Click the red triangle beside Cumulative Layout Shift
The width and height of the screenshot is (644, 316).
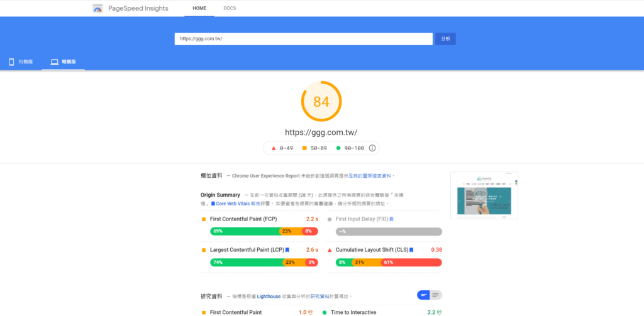click(x=330, y=250)
